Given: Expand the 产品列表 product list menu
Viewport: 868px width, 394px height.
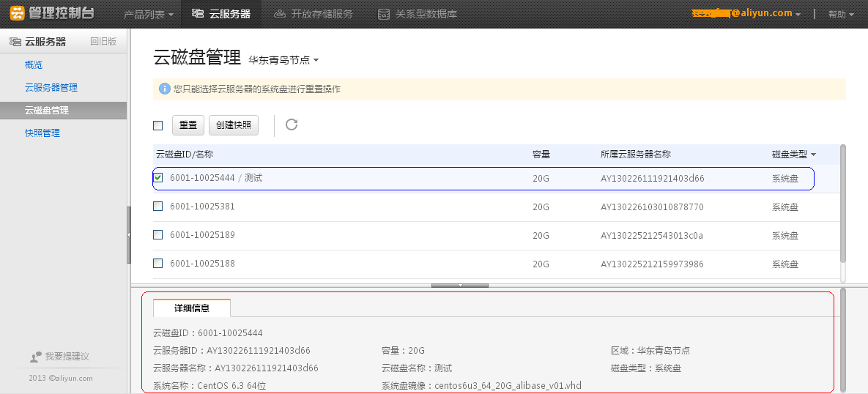Looking at the screenshot, I should click(x=149, y=14).
